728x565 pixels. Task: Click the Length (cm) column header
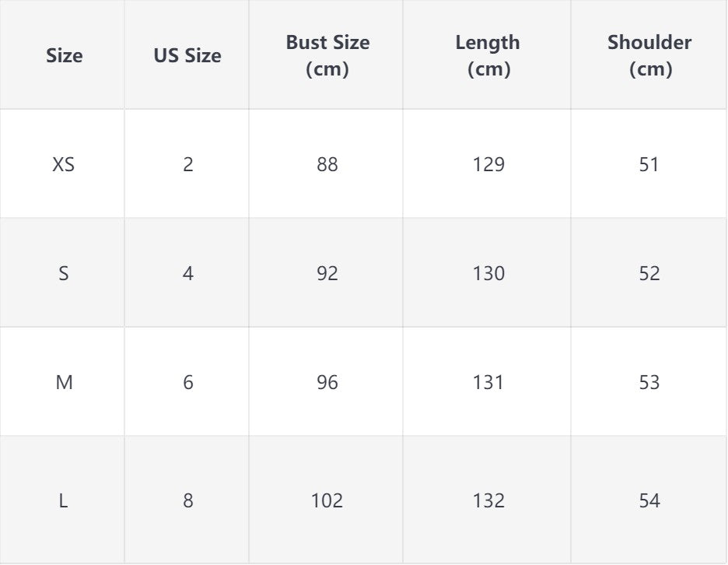click(x=488, y=55)
